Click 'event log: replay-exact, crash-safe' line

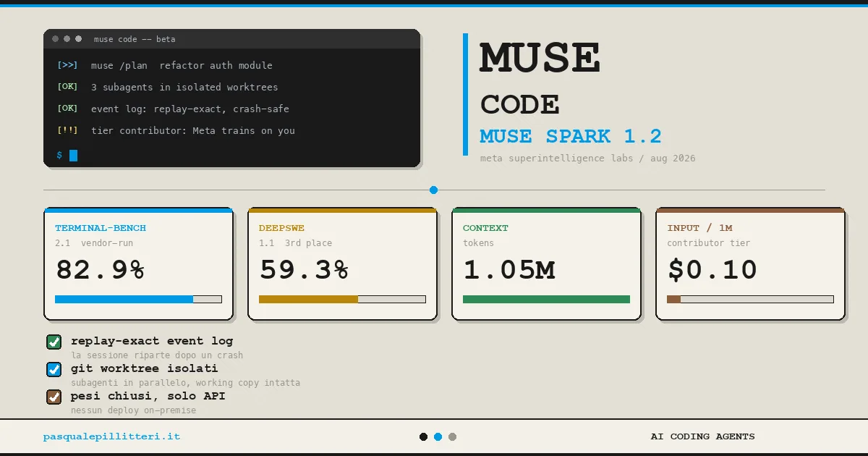pyautogui.click(x=190, y=109)
